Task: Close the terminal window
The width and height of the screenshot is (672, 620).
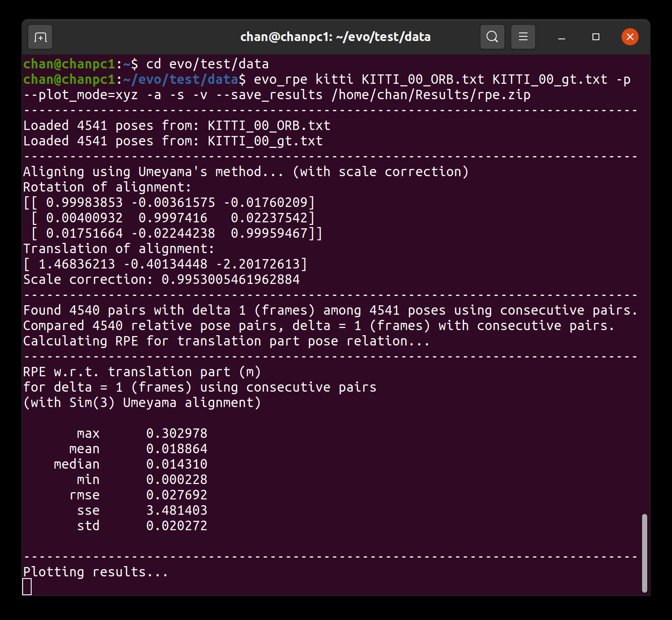Action: point(630,37)
